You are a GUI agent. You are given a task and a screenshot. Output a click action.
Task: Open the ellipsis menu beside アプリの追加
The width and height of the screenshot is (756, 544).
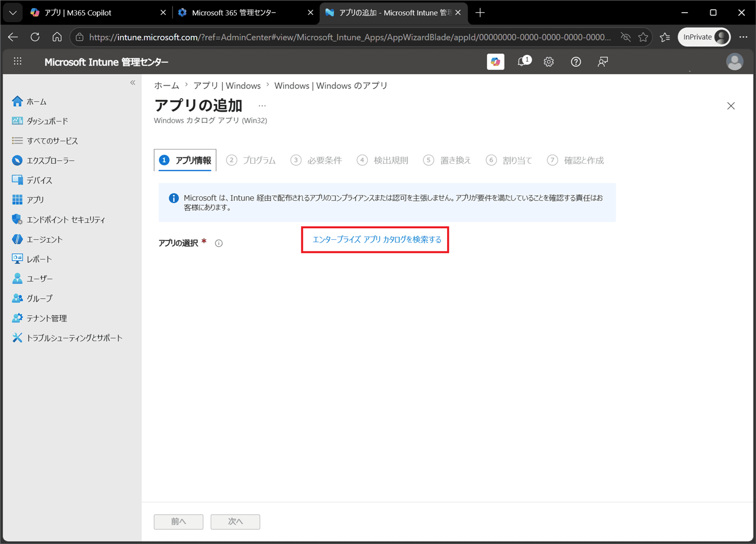click(262, 106)
